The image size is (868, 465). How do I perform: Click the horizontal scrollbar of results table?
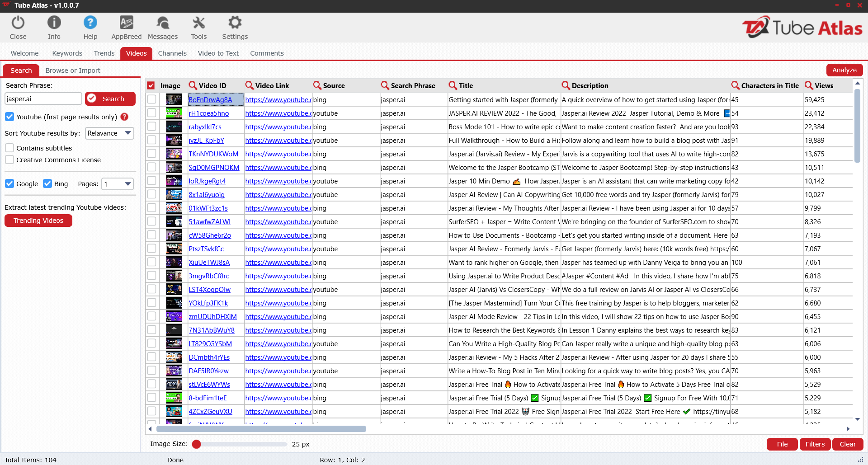(261, 429)
